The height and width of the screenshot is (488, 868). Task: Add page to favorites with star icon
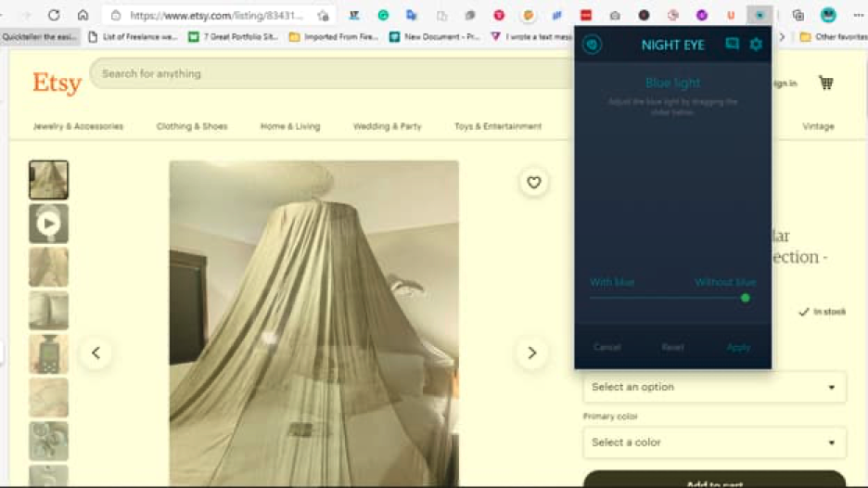click(324, 16)
